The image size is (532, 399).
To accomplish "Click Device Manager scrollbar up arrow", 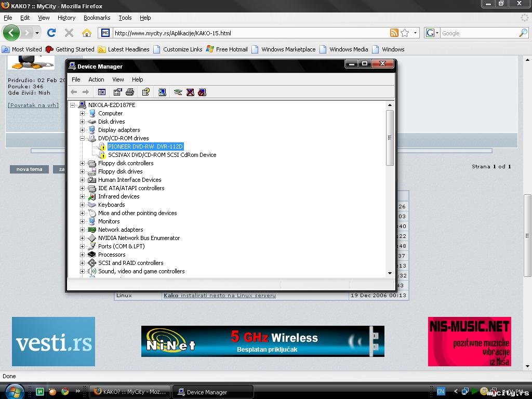I will (390, 105).
